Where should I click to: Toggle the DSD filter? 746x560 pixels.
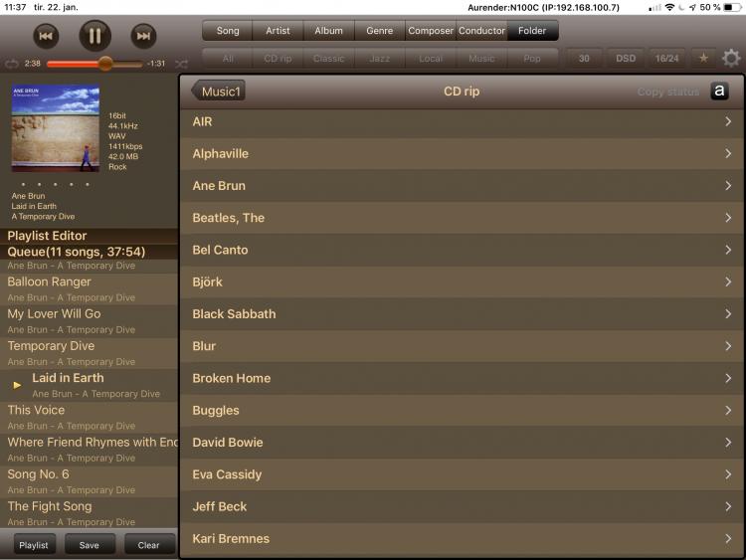[626, 59]
